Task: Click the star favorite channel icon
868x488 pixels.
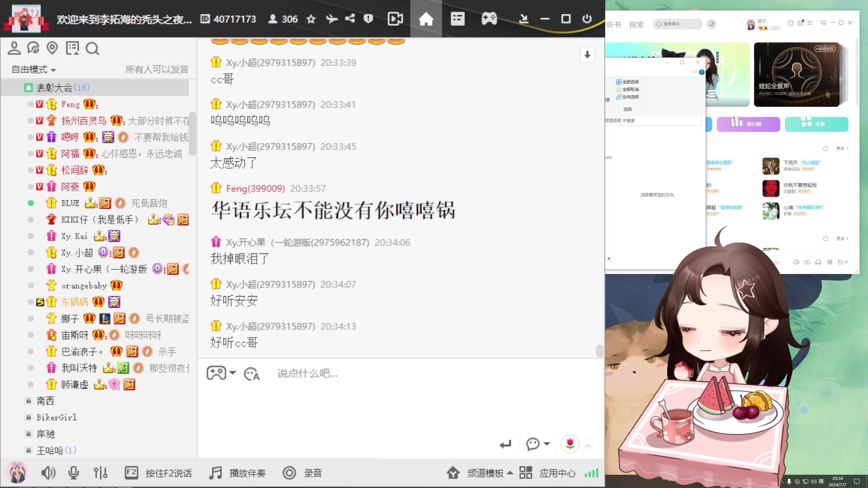Action: (x=311, y=19)
